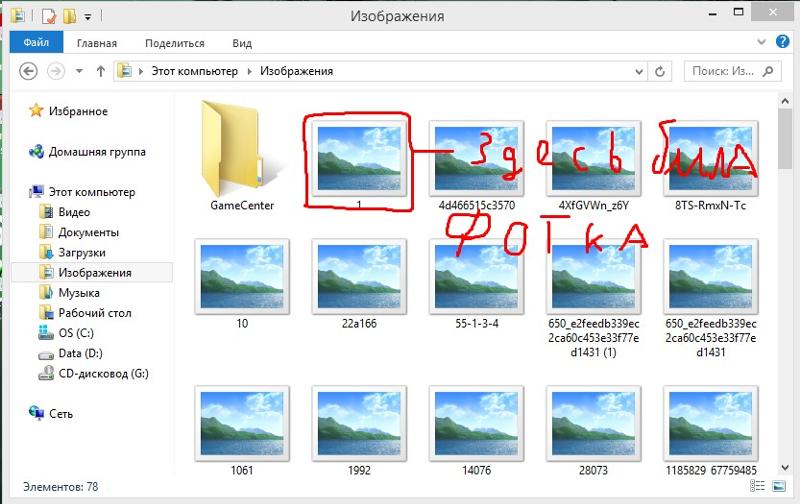Viewport: 800px width, 504px height.
Task: Expand address bar history dropdown
Action: point(639,72)
